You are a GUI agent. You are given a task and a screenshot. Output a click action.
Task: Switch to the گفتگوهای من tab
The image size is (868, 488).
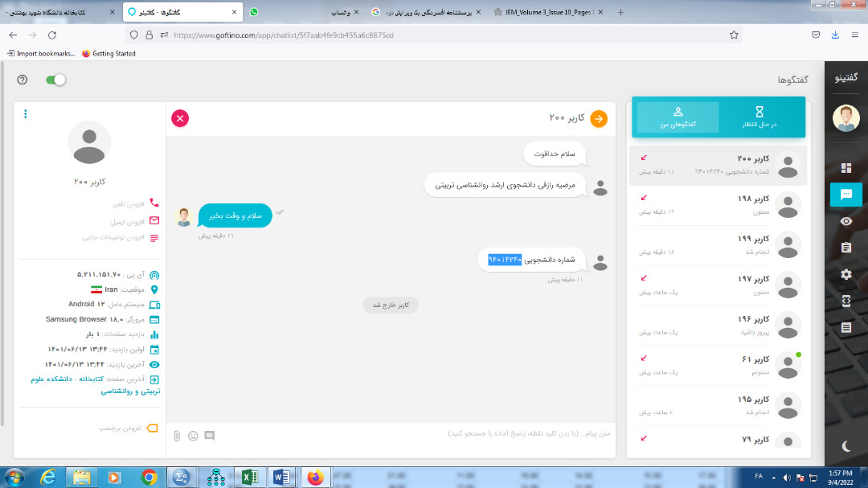click(677, 117)
